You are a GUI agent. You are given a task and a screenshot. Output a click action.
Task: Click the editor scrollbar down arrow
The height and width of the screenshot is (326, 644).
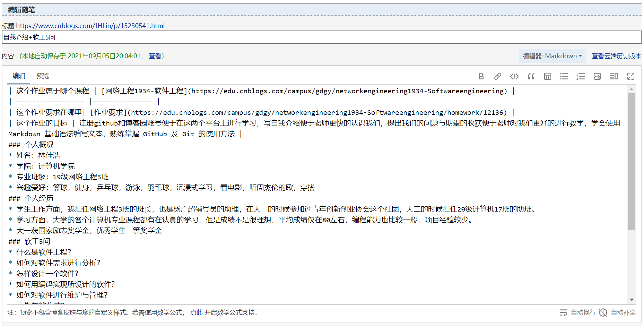tap(632, 300)
